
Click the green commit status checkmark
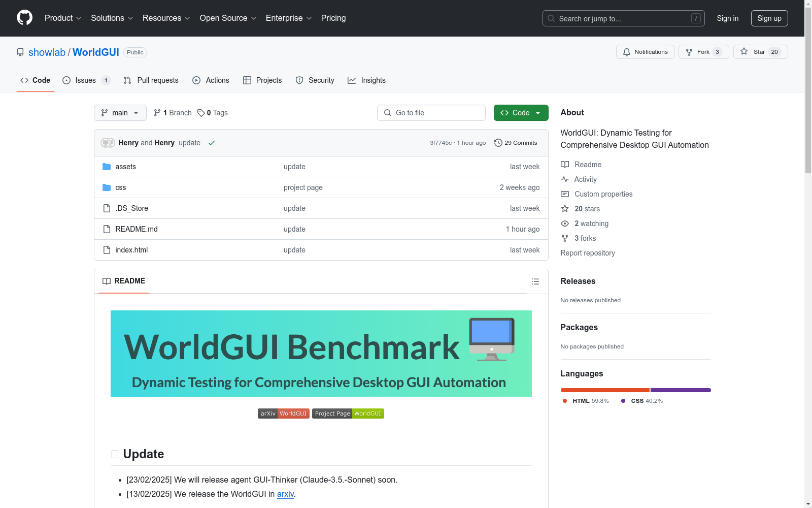212,143
